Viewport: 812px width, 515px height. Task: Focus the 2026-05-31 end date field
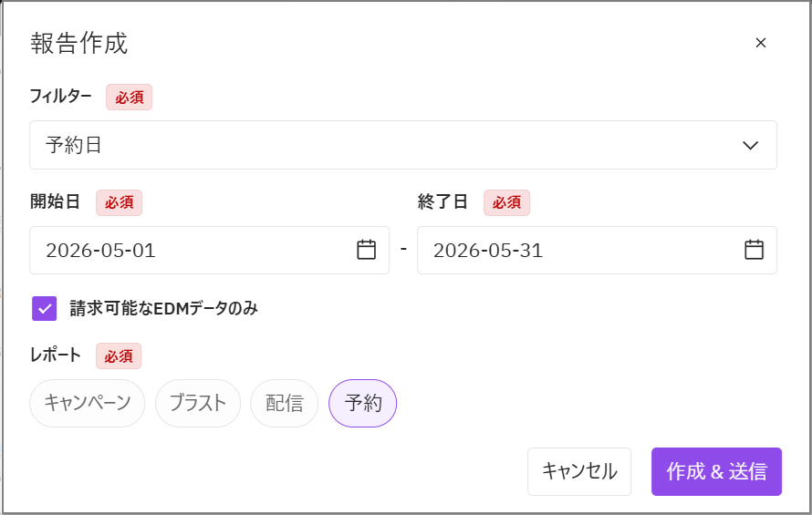point(597,250)
